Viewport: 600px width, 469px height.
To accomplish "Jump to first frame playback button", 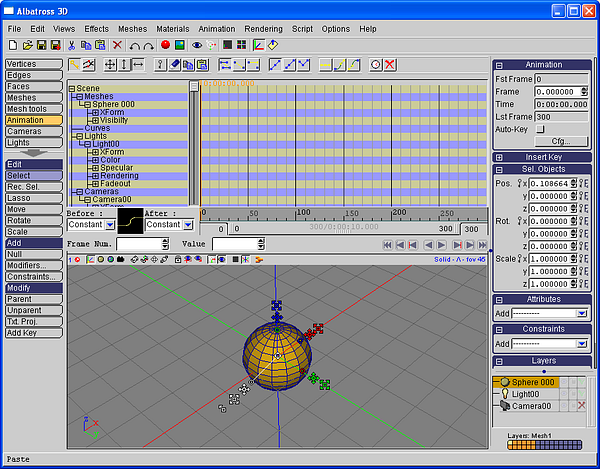I will pyautogui.click(x=387, y=245).
